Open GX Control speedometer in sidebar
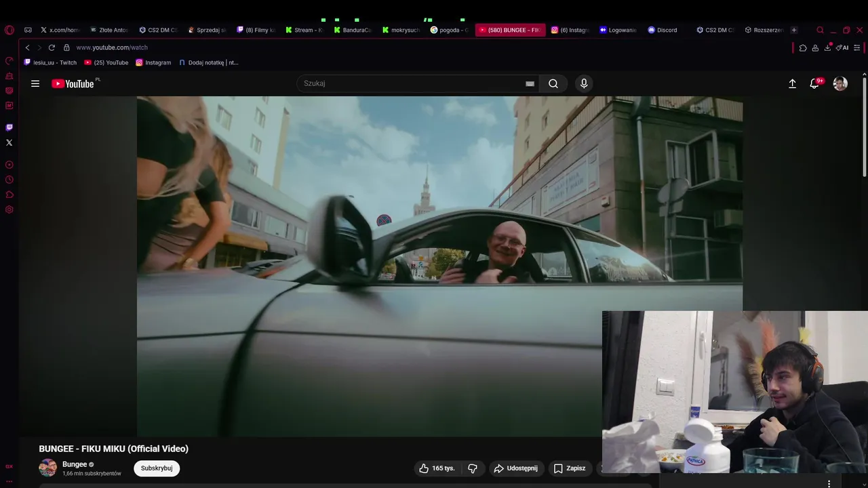The width and height of the screenshot is (868, 488). pyautogui.click(x=9, y=61)
